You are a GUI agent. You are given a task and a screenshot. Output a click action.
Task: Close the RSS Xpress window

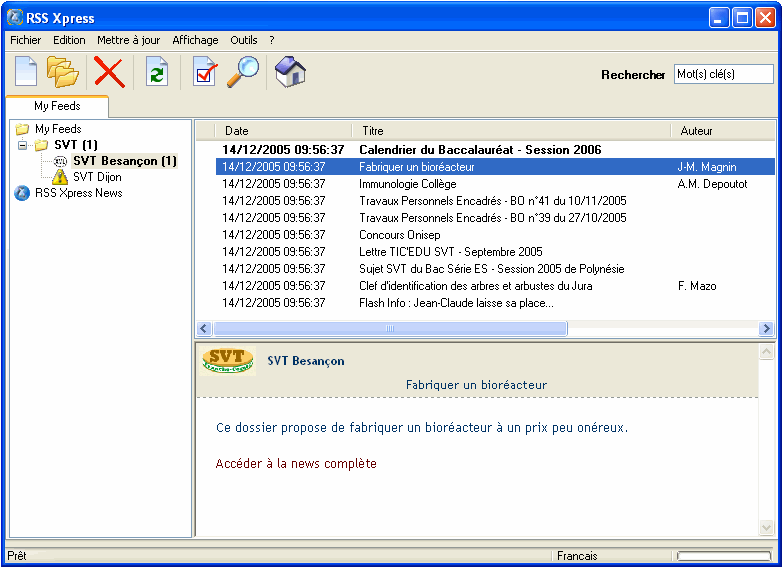pos(765,18)
